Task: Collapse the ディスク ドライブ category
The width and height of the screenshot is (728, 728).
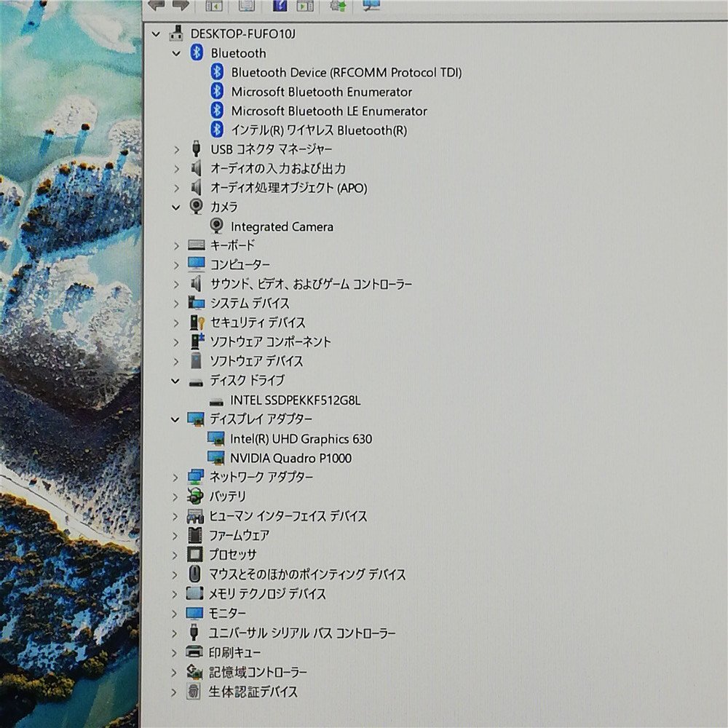Action: (x=175, y=381)
